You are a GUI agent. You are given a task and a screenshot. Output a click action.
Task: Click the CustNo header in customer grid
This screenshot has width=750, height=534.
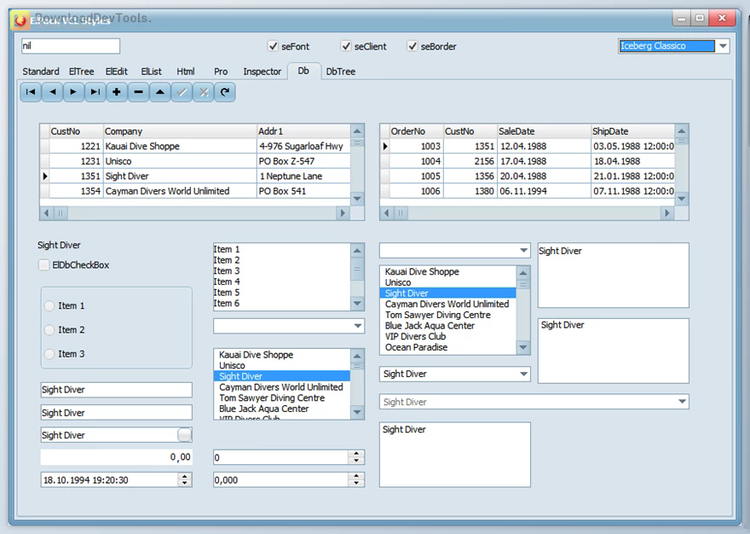tap(77, 131)
